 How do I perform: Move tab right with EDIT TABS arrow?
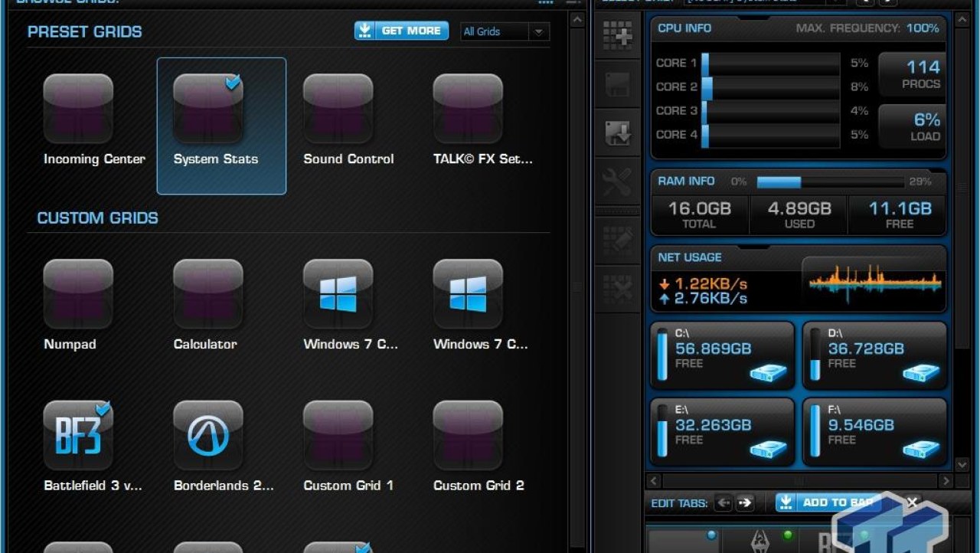[x=745, y=503]
